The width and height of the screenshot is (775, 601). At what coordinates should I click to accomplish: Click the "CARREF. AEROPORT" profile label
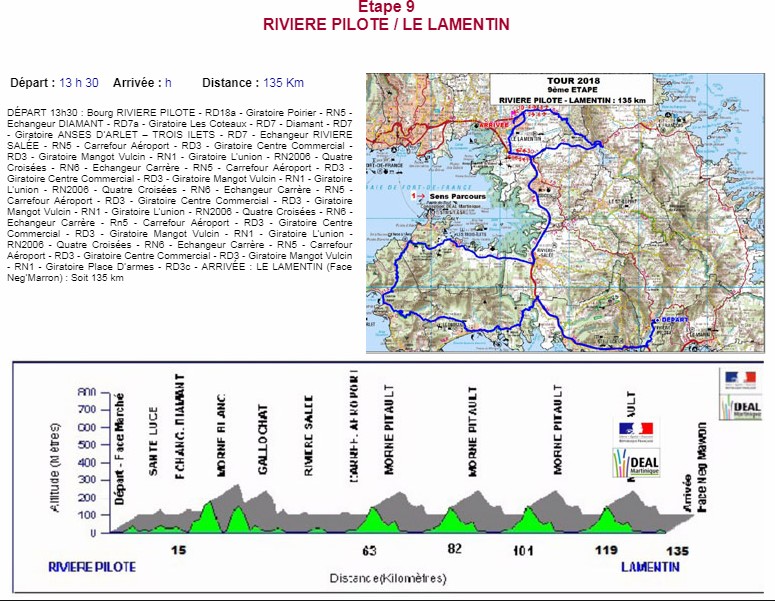tap(353, 426)
